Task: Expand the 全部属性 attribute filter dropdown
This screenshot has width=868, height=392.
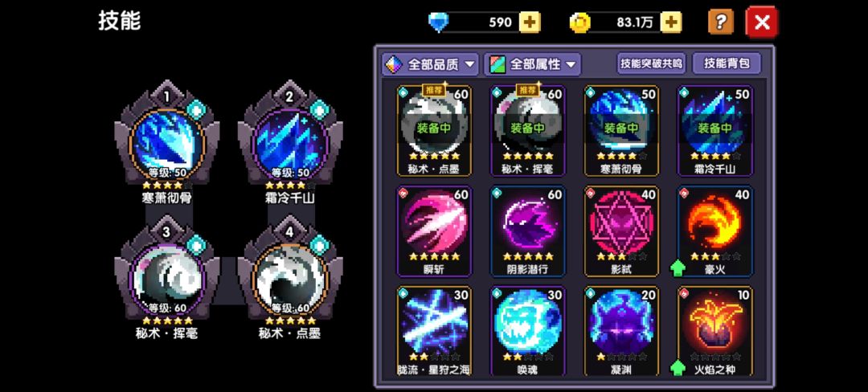Action: [533, 65]
